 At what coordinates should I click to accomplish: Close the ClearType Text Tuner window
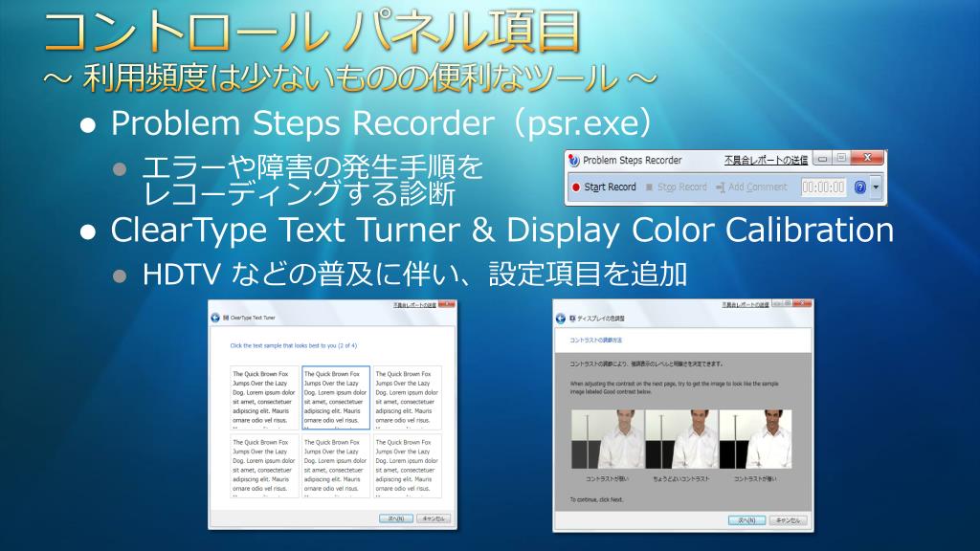click(447, 304)
